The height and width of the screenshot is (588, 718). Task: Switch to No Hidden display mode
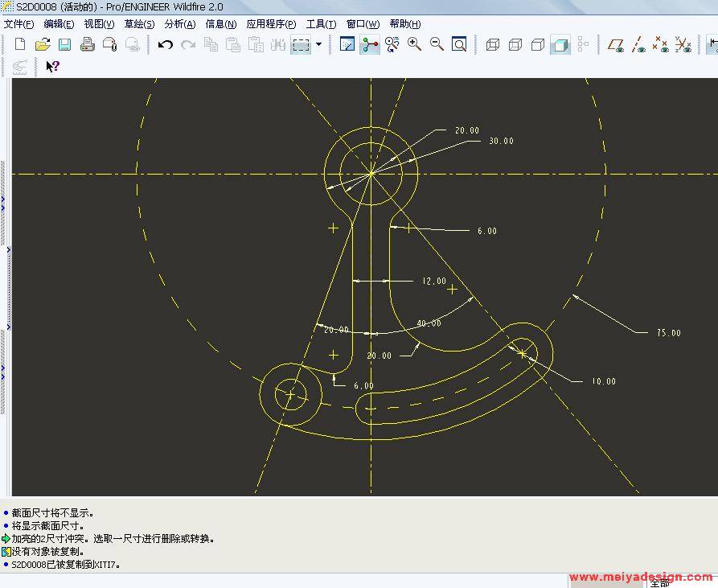tap(538, 44)
